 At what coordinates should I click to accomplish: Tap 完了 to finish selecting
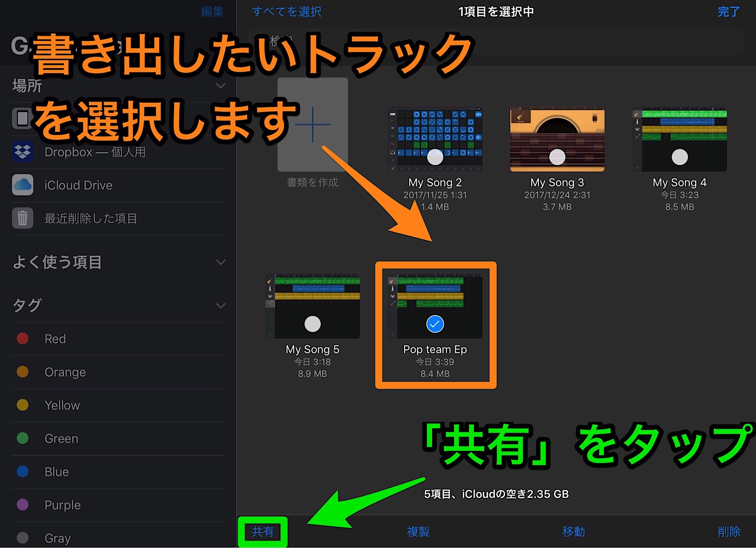[x=728, y=12]
